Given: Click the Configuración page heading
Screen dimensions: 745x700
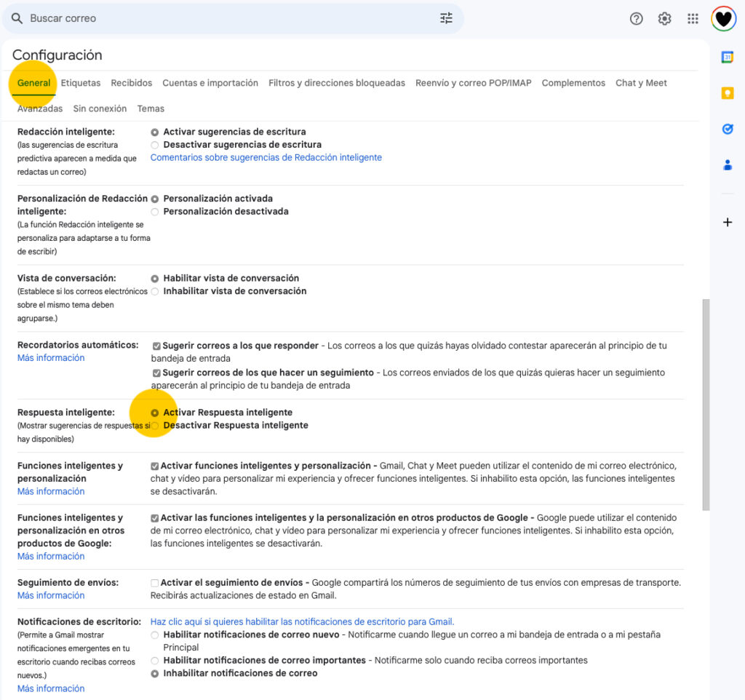Looking at the screenshot, I should coord(57,55).
